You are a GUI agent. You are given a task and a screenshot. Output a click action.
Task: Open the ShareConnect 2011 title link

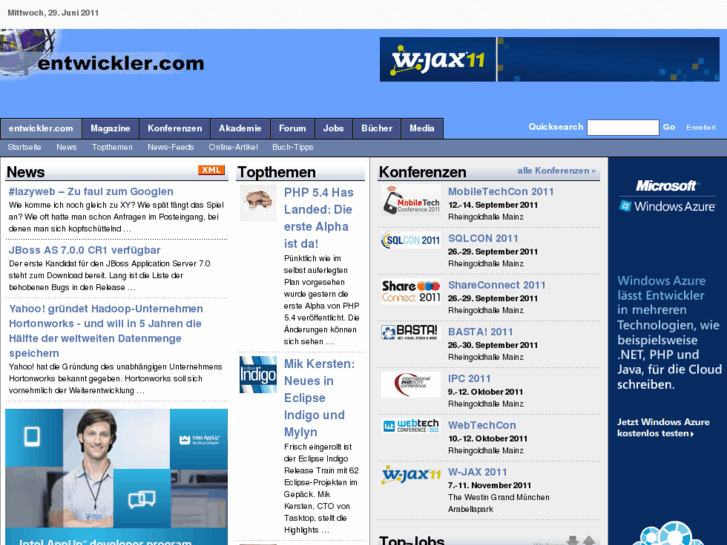[x=497, y=285]
